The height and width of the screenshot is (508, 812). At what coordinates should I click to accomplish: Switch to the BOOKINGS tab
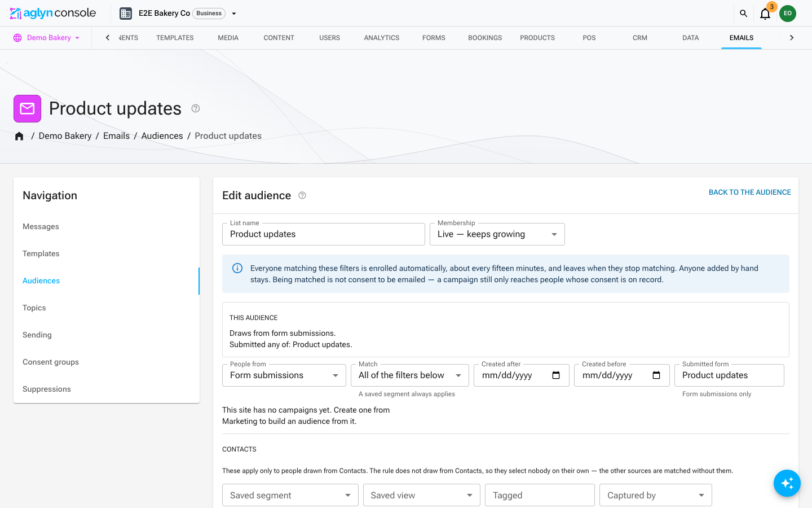click(x=485, y=38)
